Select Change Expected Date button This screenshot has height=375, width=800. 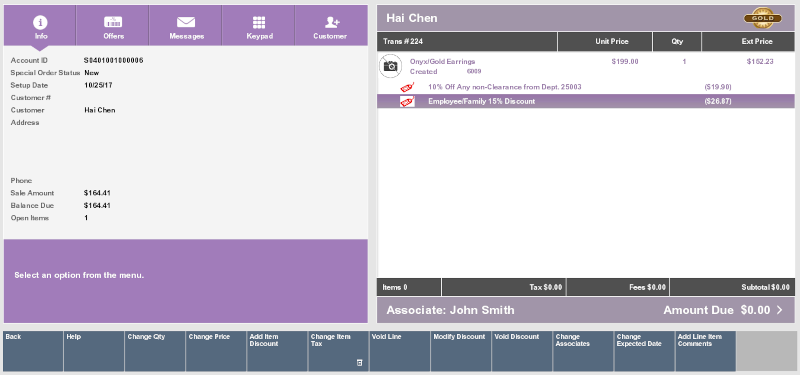[645, 351]
